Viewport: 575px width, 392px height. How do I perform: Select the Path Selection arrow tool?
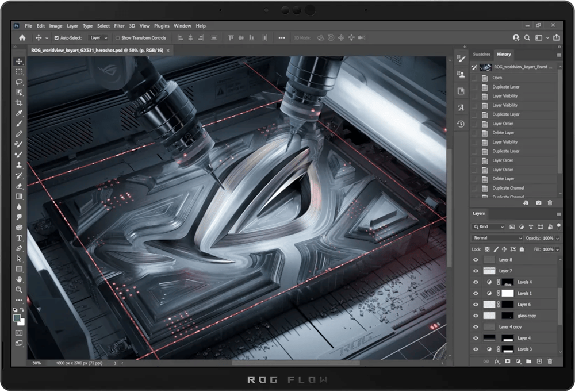pos(19,259)
